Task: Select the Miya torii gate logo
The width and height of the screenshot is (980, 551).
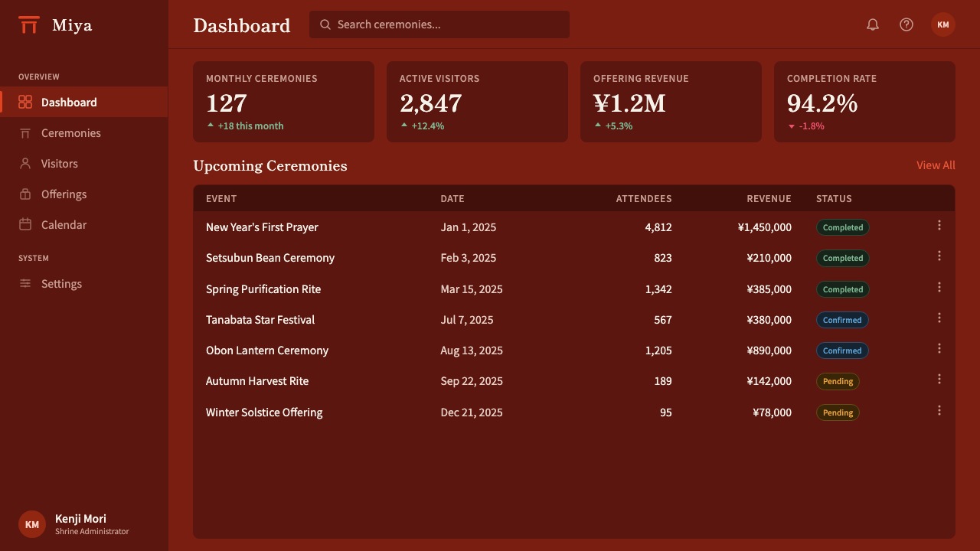Action: click(x=29, y=25)
